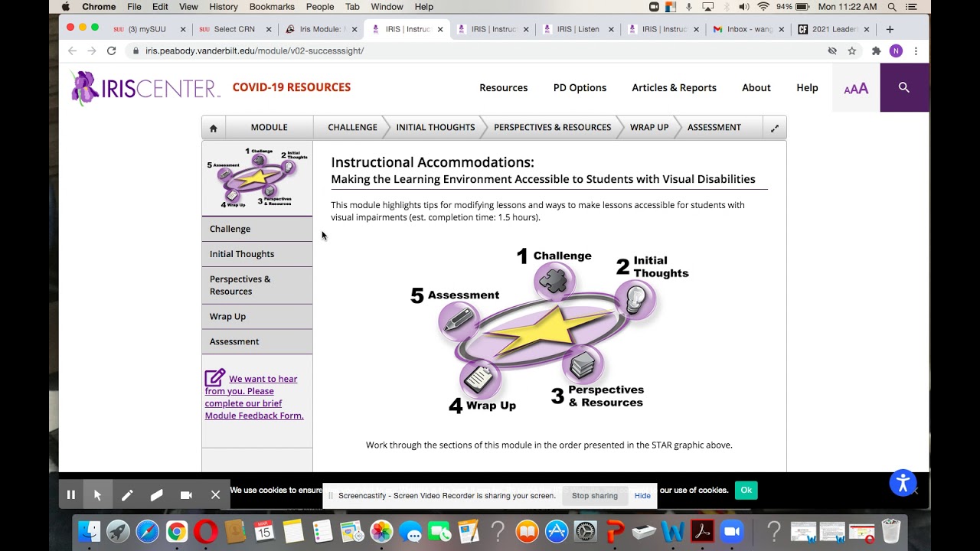Image resolution: width=980 pixels, height=551 pixels.
Task: Open the module home icon
Action: (214, 128)
